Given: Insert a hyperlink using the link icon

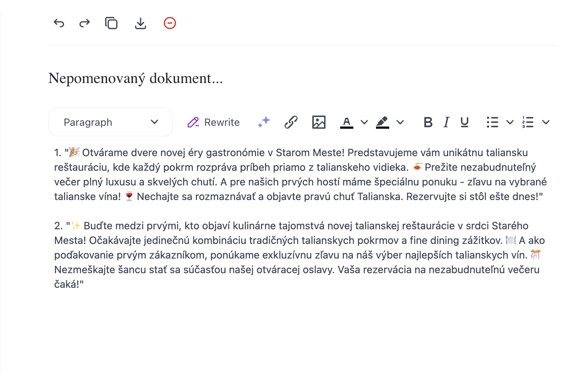Looking at the screenshot, I should tap(291, 122).
